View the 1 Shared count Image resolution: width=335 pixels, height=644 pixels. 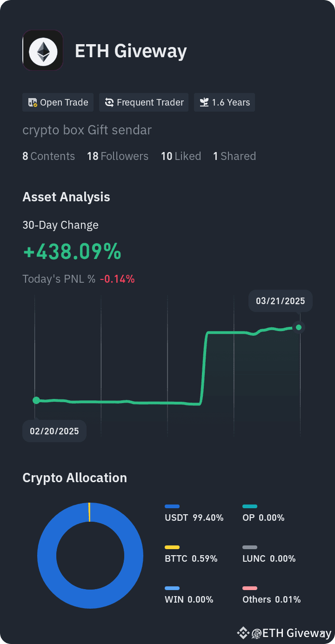[x=234, y=156]
